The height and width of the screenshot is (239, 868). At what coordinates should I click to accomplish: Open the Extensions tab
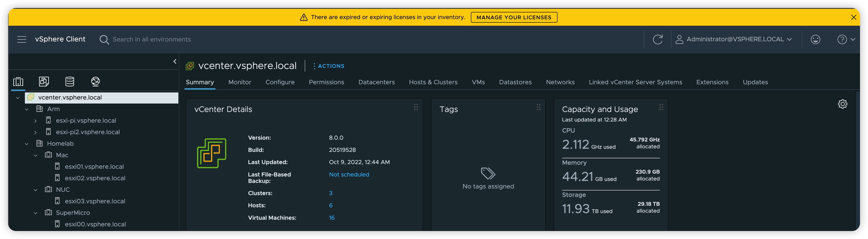point(712,82)
